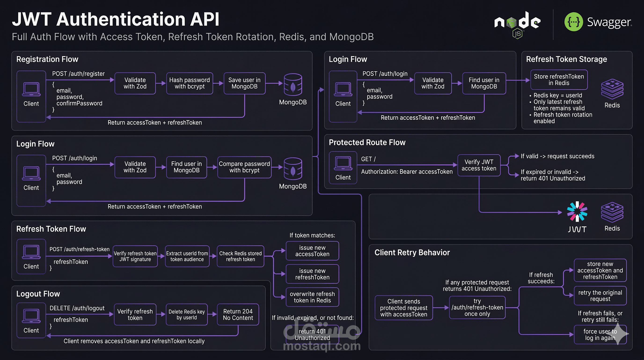Screen dimensions: 644x360
Task: Click the Client laptop icon in Registration Flow
Action: point(31,89)
